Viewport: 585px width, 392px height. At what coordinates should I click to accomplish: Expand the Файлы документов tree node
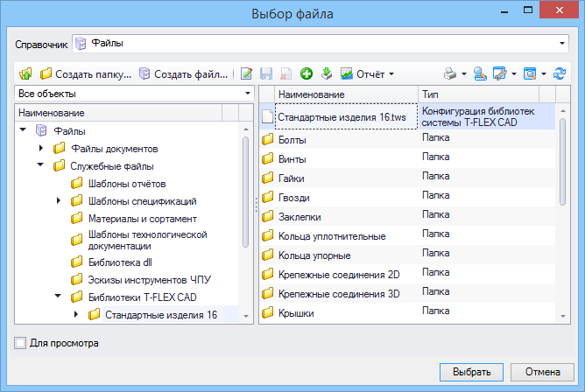(x=41, y=148)
